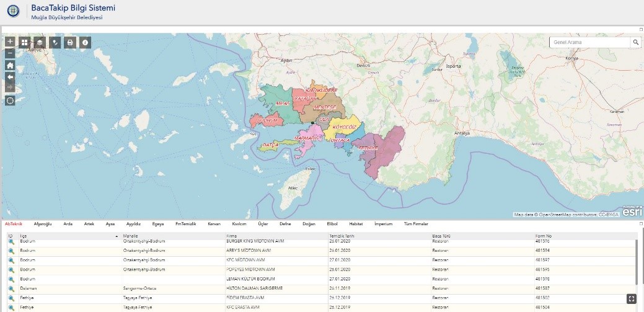644x312 pixels.
Task: Switch to the Afşaroğlu tab
Action: point(43,224)
